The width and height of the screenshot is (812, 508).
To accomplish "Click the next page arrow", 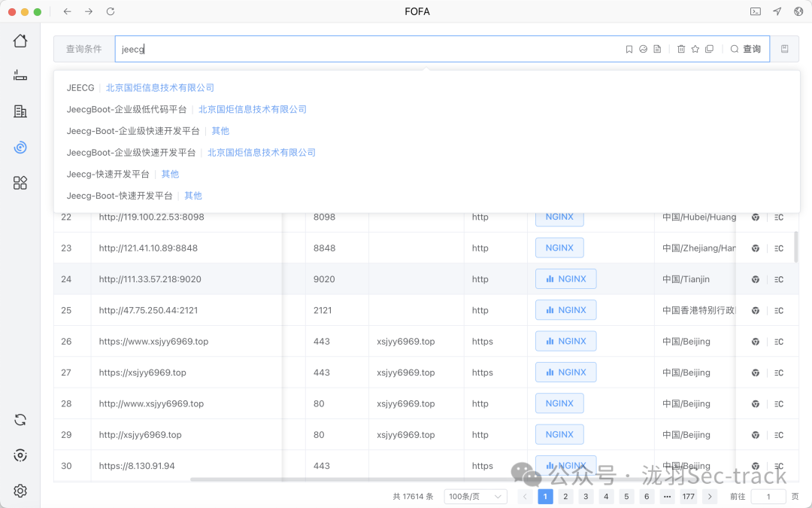I will (x=710, y=497).
